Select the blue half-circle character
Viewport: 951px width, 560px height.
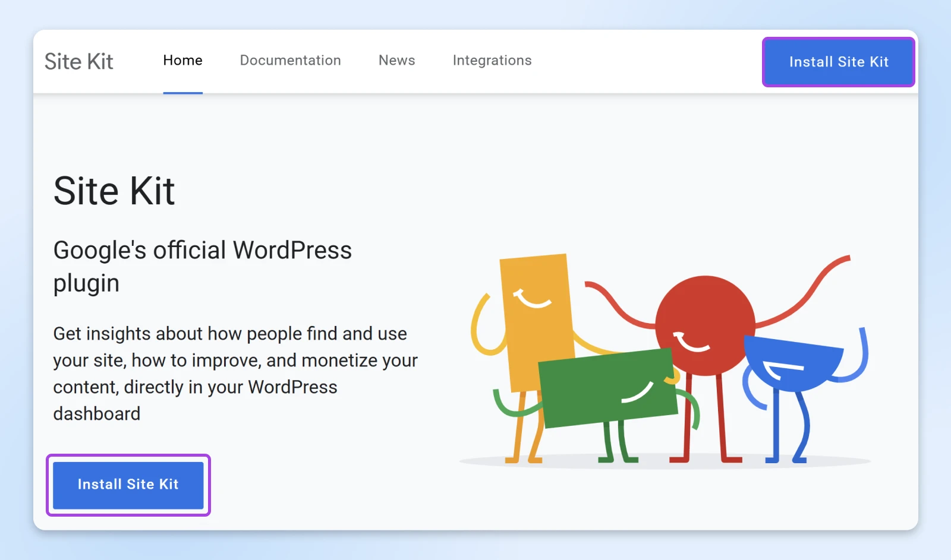click(x=793, y=362)
